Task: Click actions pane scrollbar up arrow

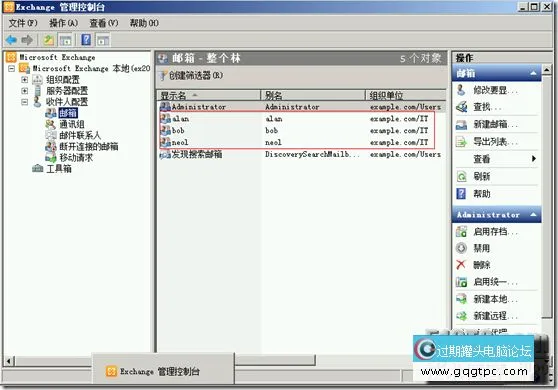Action: 547,69
